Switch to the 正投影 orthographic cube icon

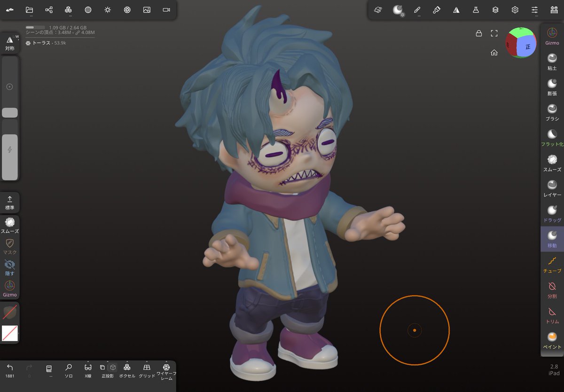113,368
